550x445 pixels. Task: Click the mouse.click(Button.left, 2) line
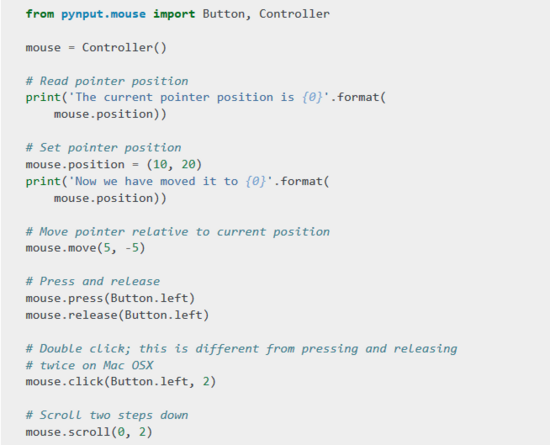point(121,381)
